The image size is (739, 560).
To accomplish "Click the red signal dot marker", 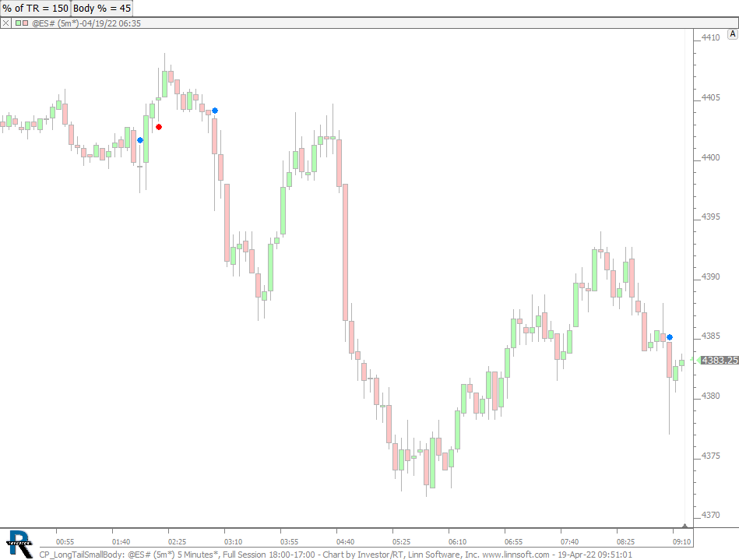I will 159,127.
